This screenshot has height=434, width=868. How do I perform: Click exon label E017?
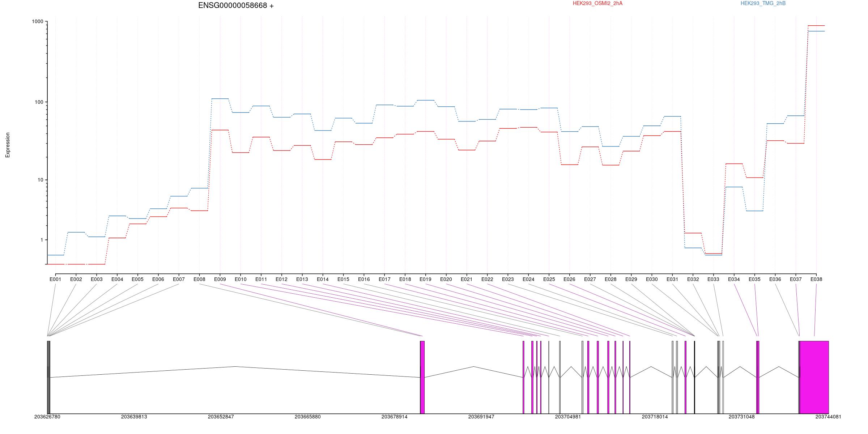[x=384, y=279]
